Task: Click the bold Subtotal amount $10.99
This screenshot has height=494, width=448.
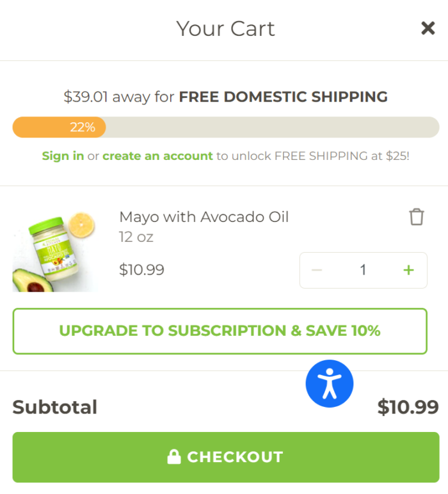Action: (408, 407)
